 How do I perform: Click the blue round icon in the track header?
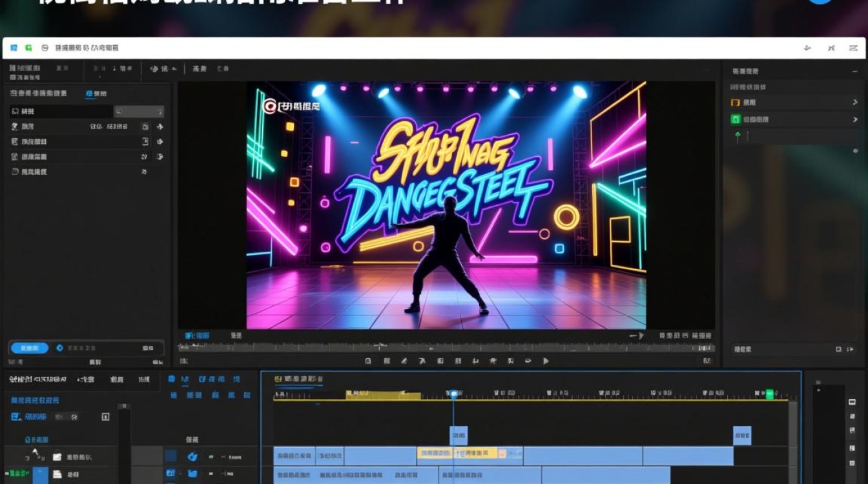[192, 457]
